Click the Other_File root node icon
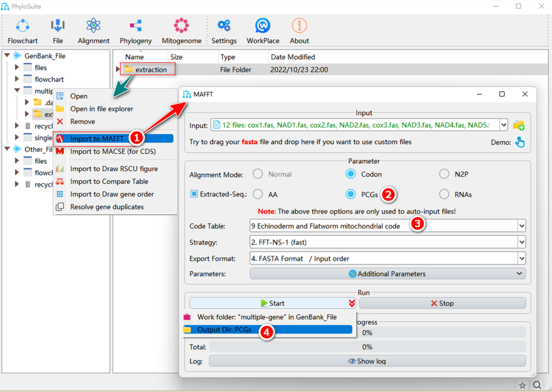Screen dimensions: 552x392 click(17, 149)
